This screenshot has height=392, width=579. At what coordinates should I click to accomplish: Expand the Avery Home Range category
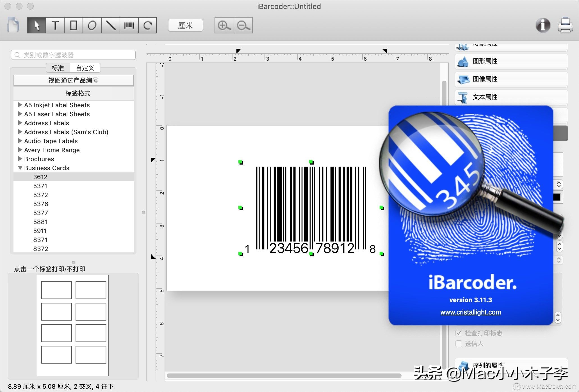tap(20, 150)
